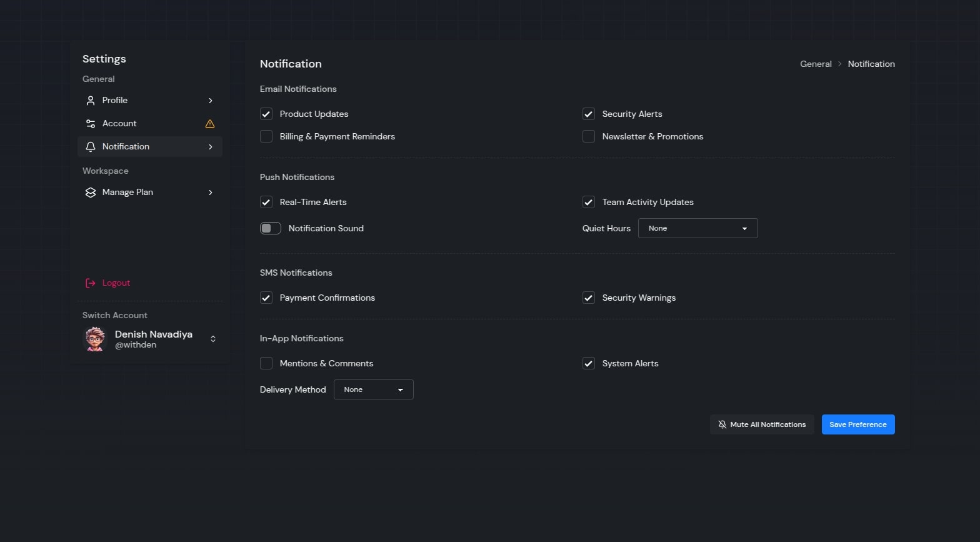Click the Account sliders icon
The height and width of the screenshot is (542, 980).
pos(91,124)
